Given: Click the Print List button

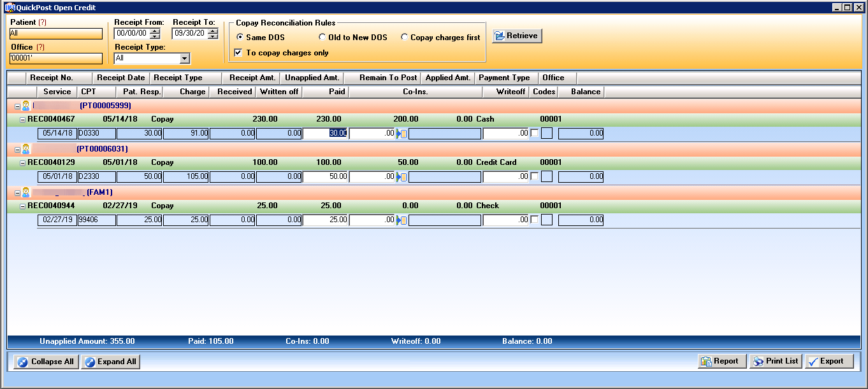Looking at the screenshot, I should click(776, 362).
